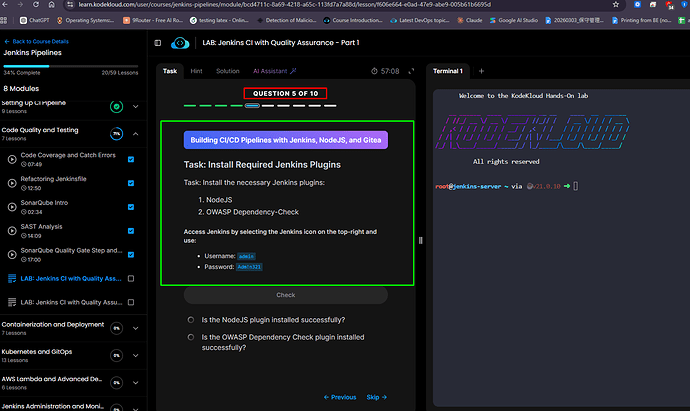Switch to the Hint tab
690x411 pixels.
(196, 71)
